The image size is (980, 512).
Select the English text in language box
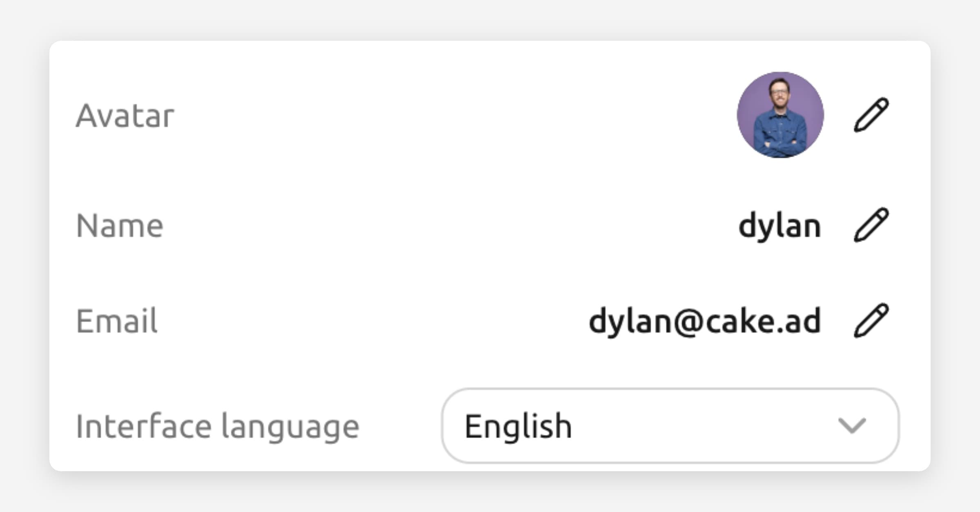click(518, 426)
